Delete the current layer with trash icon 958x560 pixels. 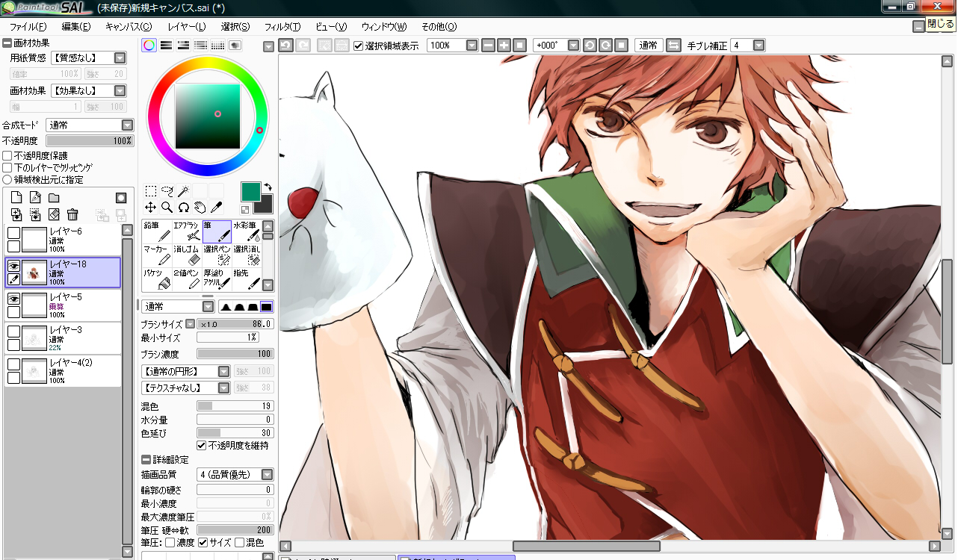click(72, 214)
